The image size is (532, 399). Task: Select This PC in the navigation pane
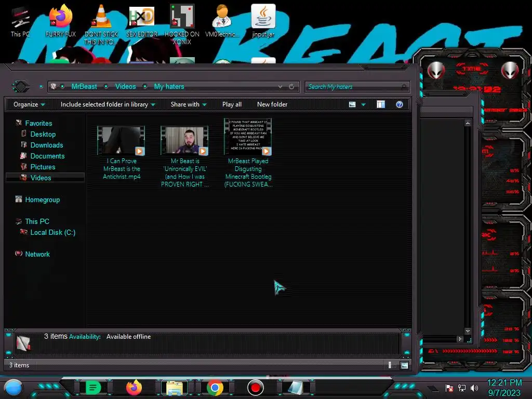[37, 221]
